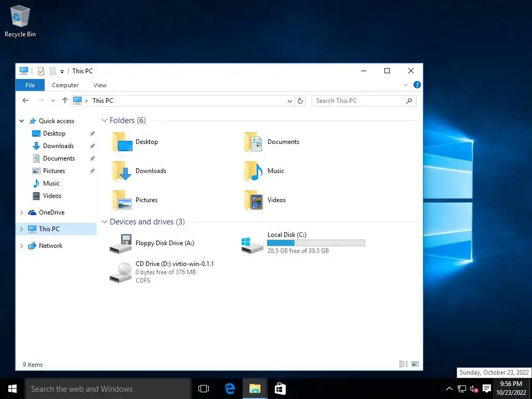Image resolution: width=532 pixels, height=399 pixels.
Task: Open the File menu tab
Action: coord(30,85)
